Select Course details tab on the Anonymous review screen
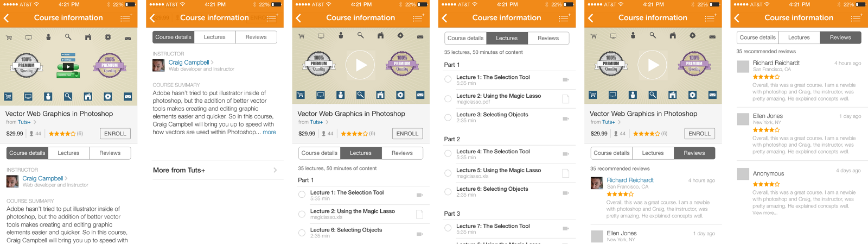868x244 pixels. pyautogui.click(x=758, y=37)
